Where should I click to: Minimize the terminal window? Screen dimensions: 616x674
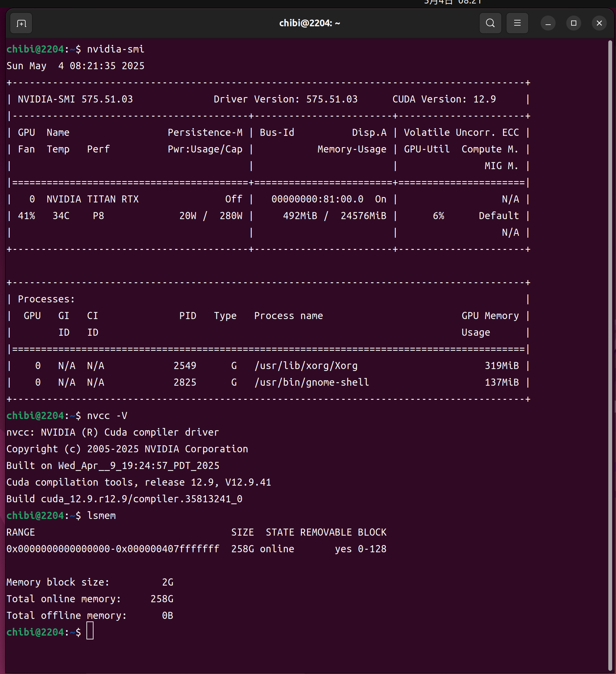(x=548, y=23)
